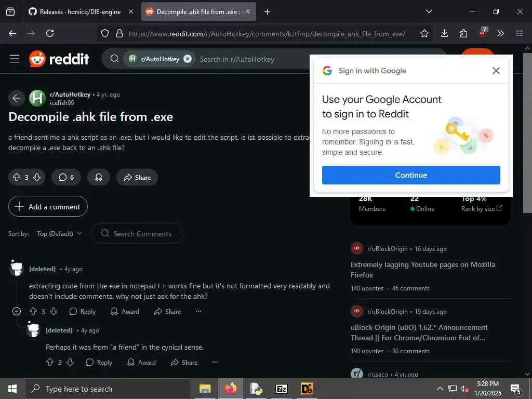
Task: Award the 'a friend' cynical comment
Action: pos(141,362)
